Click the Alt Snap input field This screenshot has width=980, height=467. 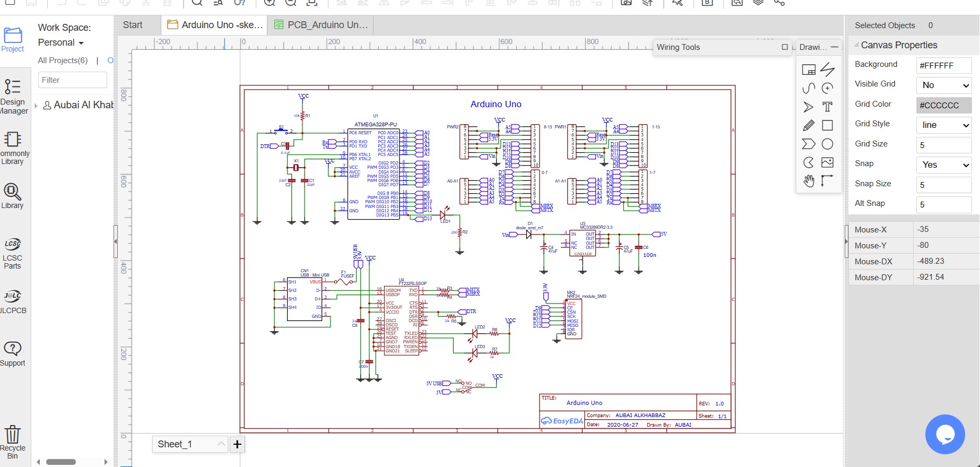point(944,204)
